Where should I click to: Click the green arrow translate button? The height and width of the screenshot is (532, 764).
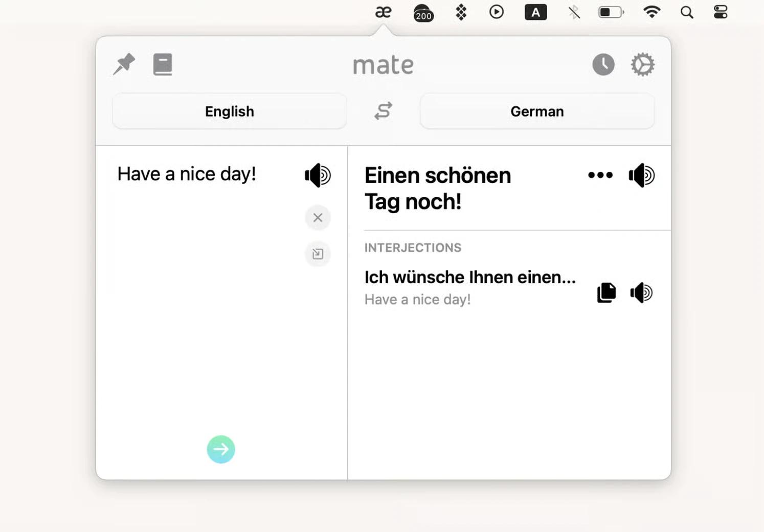[x=221, y=449]
